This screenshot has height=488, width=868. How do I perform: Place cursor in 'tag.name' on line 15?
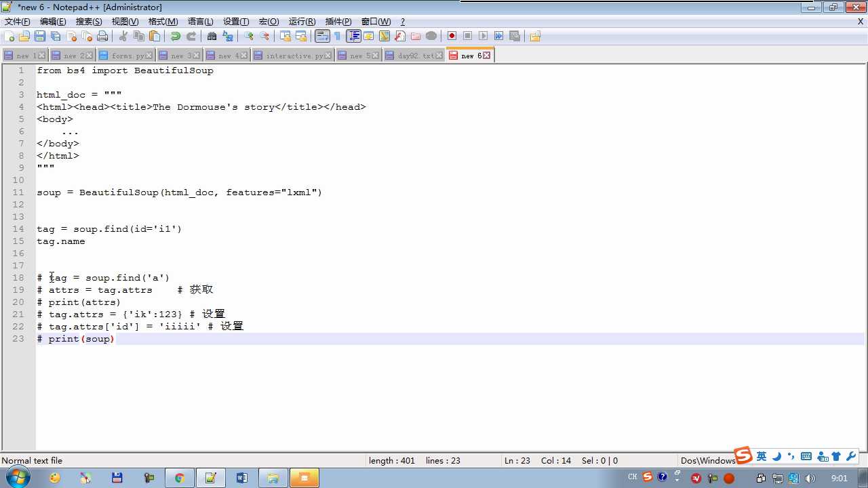click(x=61, y=241)
